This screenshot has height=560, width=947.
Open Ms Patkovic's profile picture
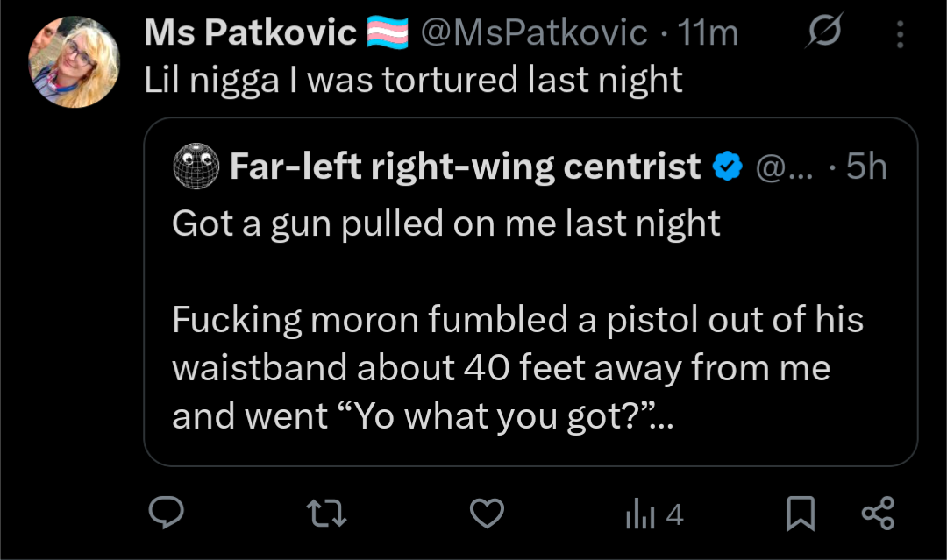tap(74, 62)
